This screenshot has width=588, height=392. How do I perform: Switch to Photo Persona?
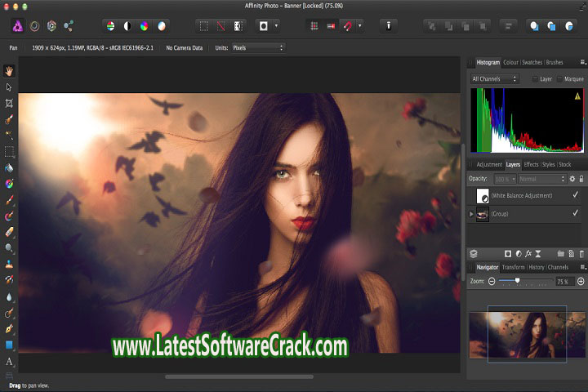[17, 26]
